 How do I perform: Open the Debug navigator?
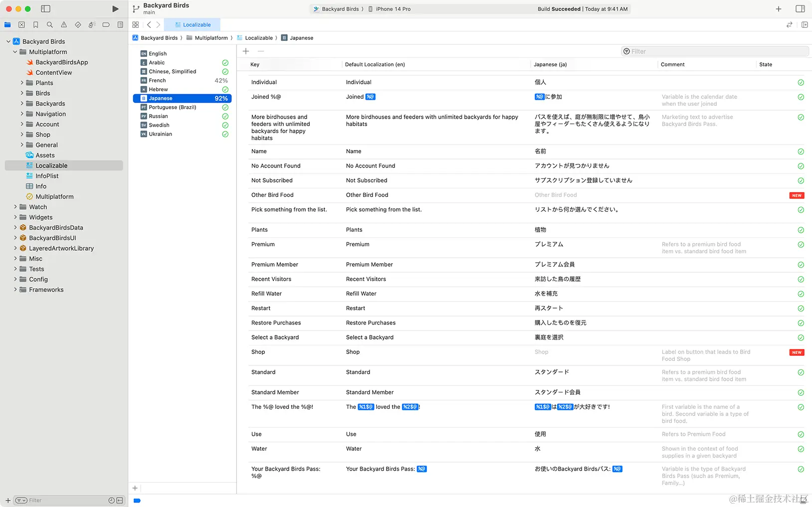pos(92,24)
